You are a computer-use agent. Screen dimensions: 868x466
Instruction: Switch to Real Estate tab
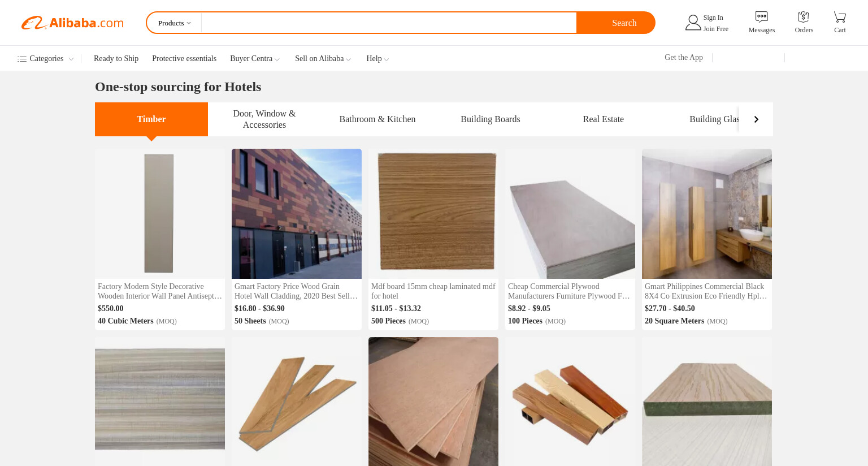[x=604, y=119]
